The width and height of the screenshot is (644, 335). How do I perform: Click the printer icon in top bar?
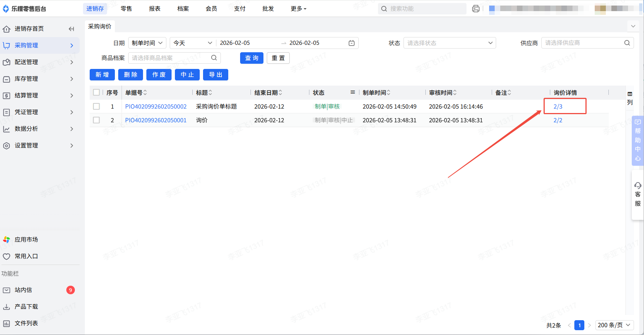[476, 9]
